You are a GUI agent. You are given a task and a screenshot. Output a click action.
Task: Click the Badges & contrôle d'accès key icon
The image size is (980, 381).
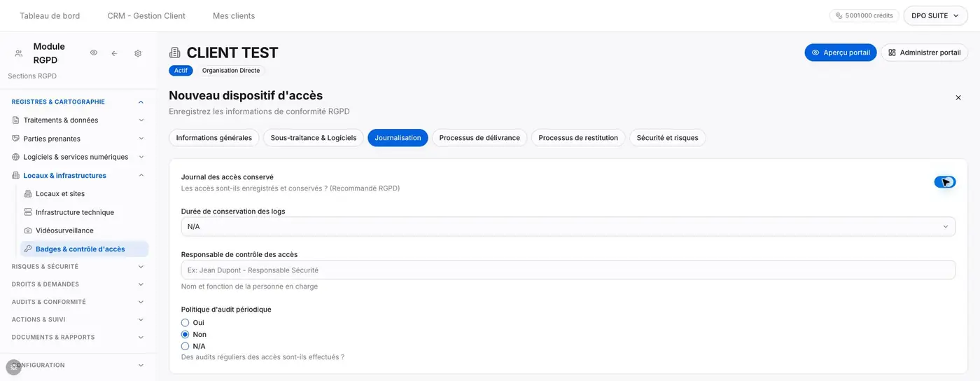(x=28, y=249)
